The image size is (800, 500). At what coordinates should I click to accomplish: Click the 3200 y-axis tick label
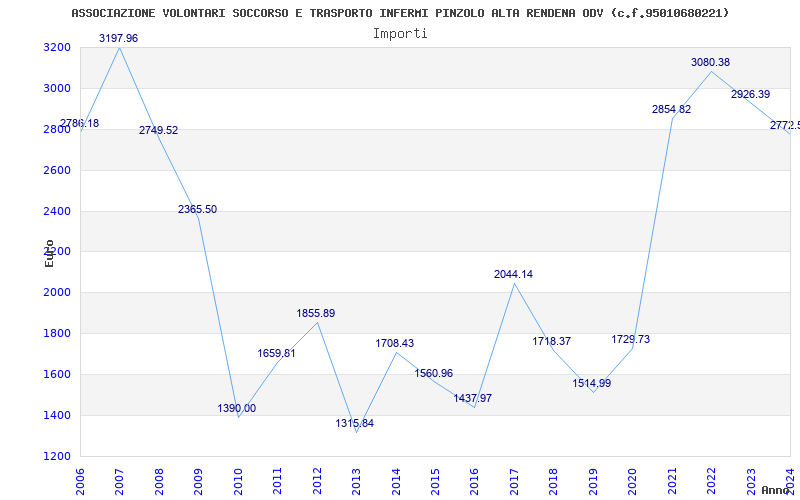click(57, 47)
